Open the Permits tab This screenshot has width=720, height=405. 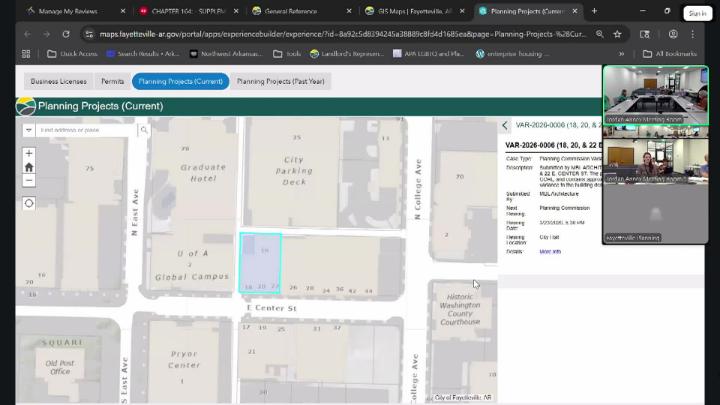click(x=113, y=82)
